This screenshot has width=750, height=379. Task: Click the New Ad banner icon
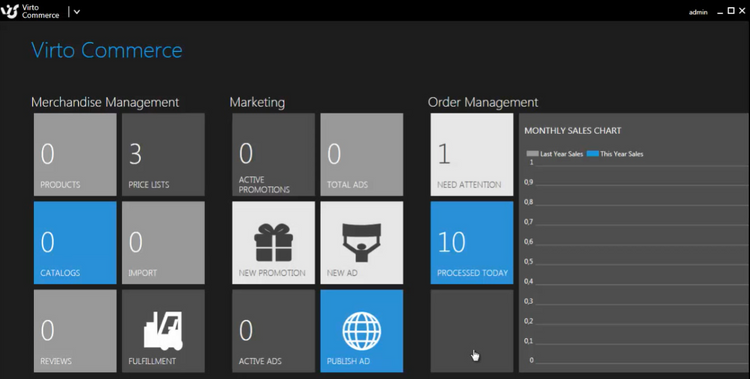point(362,242)
